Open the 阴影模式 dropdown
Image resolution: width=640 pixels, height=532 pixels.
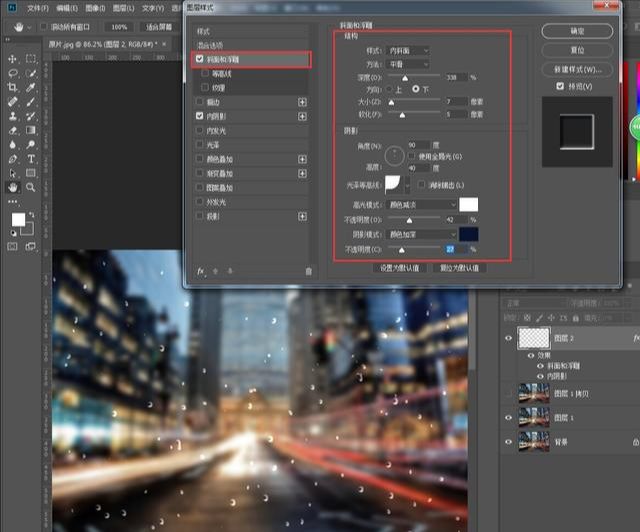point(421,234)
